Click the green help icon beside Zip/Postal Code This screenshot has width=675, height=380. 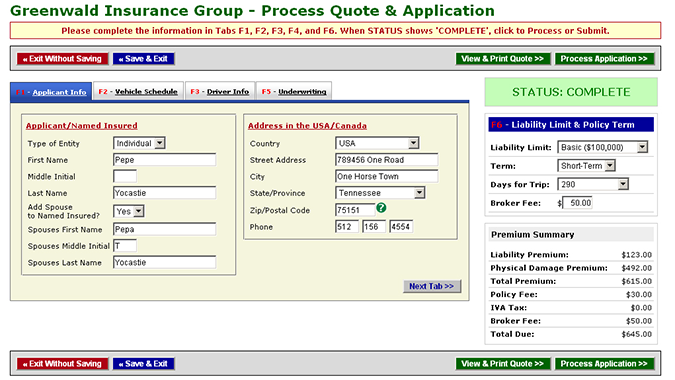381,208
